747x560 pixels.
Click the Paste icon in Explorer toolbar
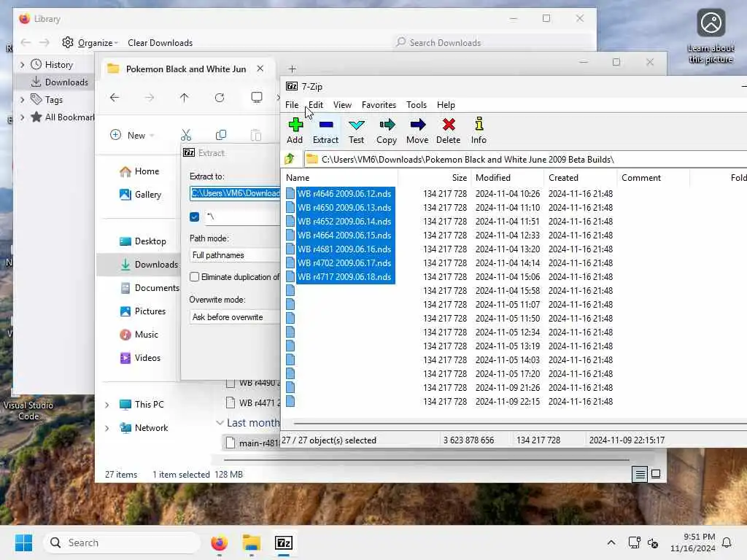coord(256,135)
